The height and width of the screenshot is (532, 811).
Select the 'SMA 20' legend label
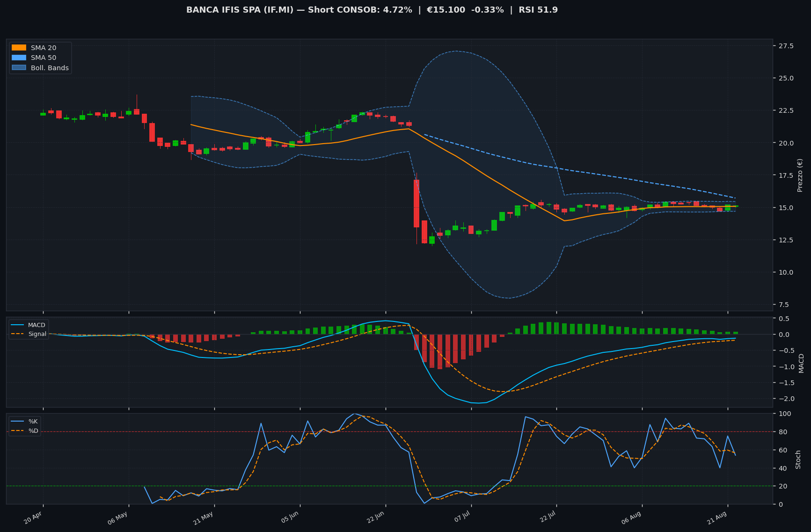44,48
